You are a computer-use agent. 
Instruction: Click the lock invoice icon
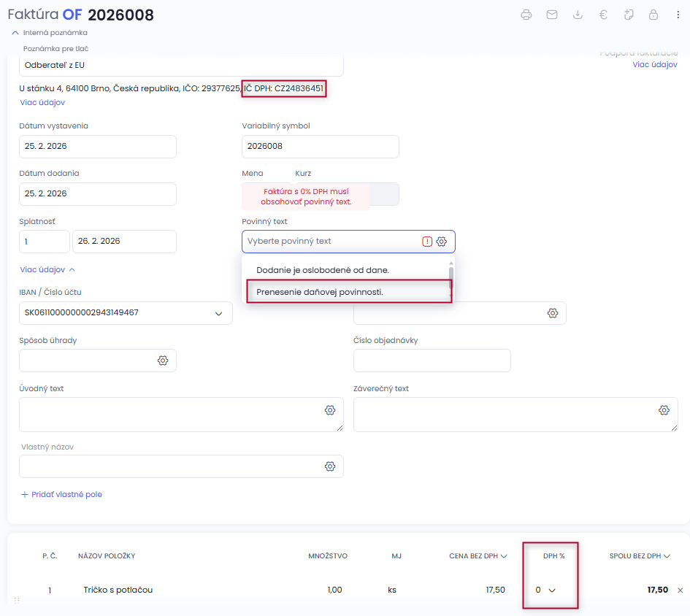pos(653,15)
